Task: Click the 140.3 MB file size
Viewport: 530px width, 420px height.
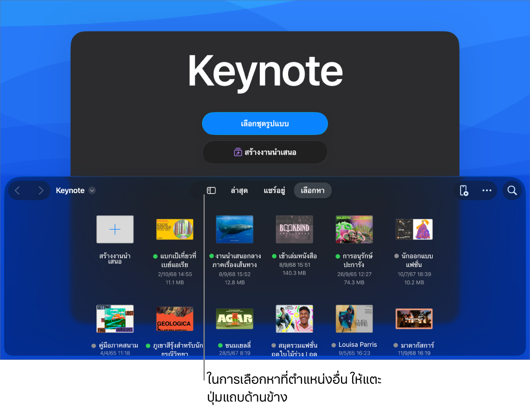Action: tap(294, 273)
